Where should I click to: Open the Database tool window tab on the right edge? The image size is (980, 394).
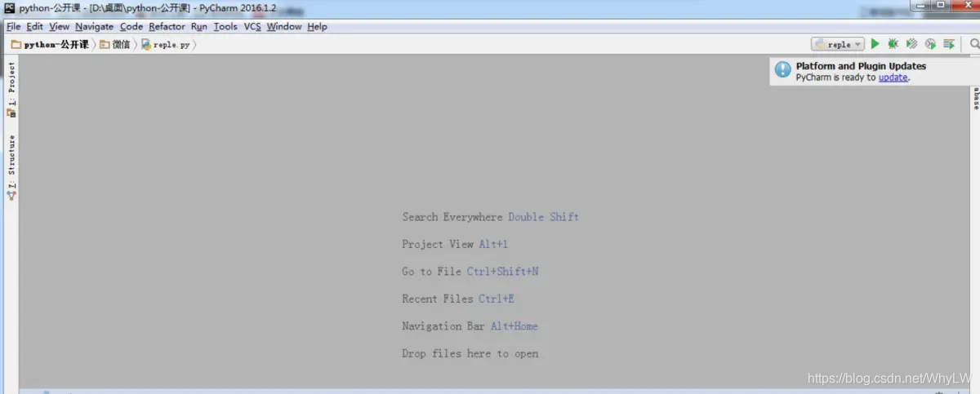(975, 98)
